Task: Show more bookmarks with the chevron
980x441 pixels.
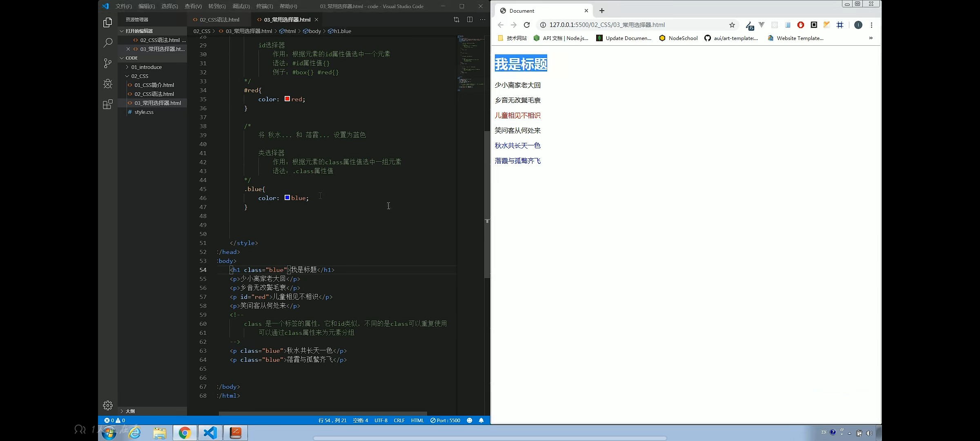Action: [x=871, y=38]
